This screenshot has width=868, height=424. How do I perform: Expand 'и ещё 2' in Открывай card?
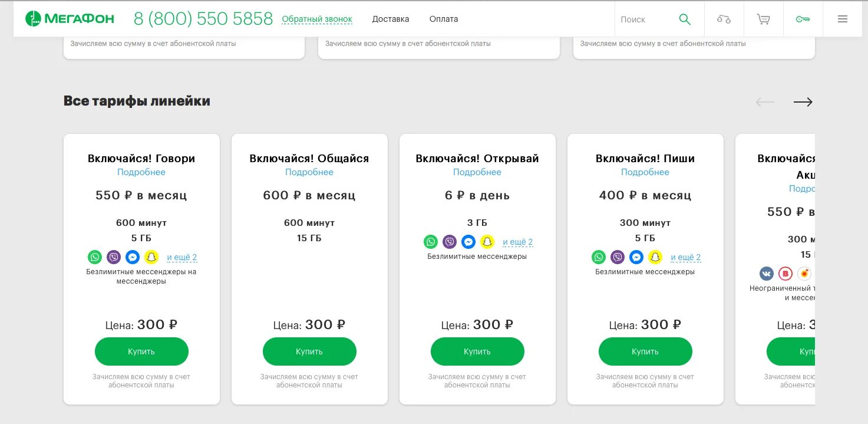click(x=518, y=242)
